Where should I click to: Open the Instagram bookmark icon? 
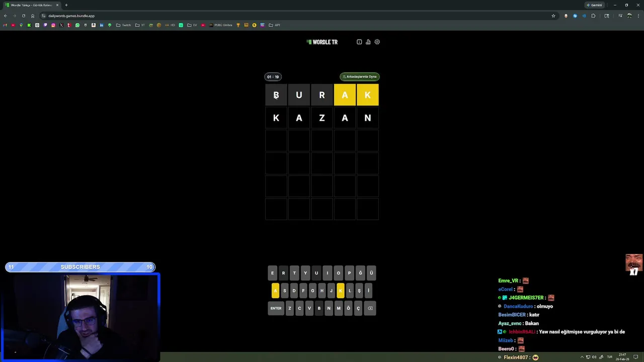point(53,25)
